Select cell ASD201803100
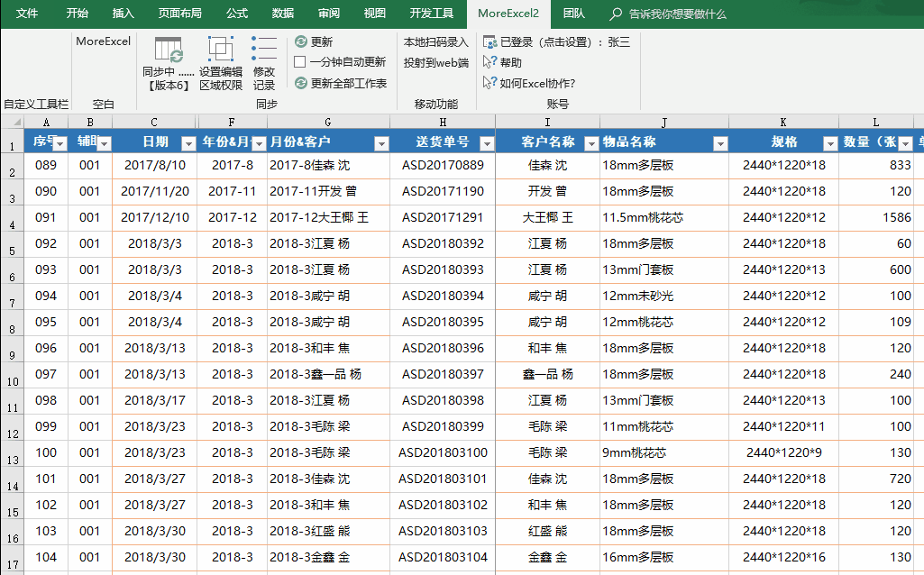Image resolution: width=924 pixels, height=575 pixels. click(x=443, y=453)
